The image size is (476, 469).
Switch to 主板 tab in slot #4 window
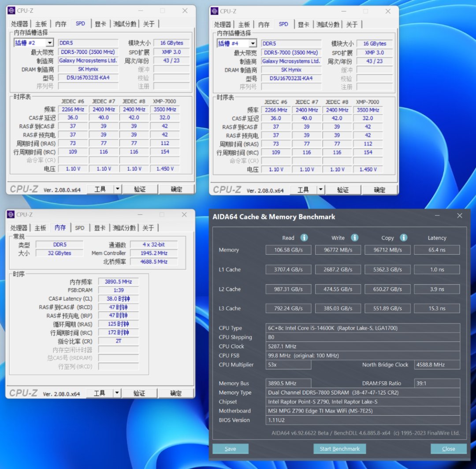point(244,24)
